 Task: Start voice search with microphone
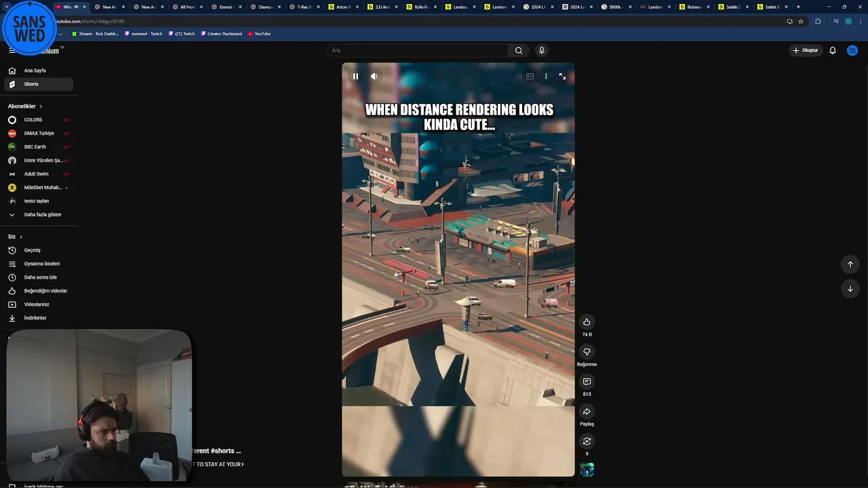pos(541,50)
